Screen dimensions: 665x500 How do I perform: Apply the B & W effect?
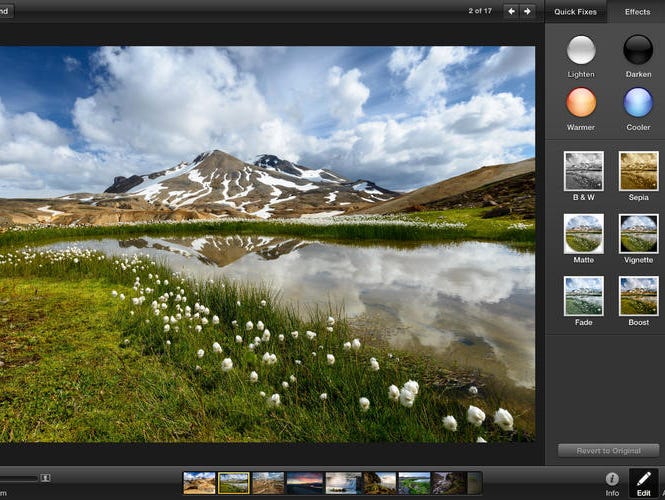coord(584,171)
